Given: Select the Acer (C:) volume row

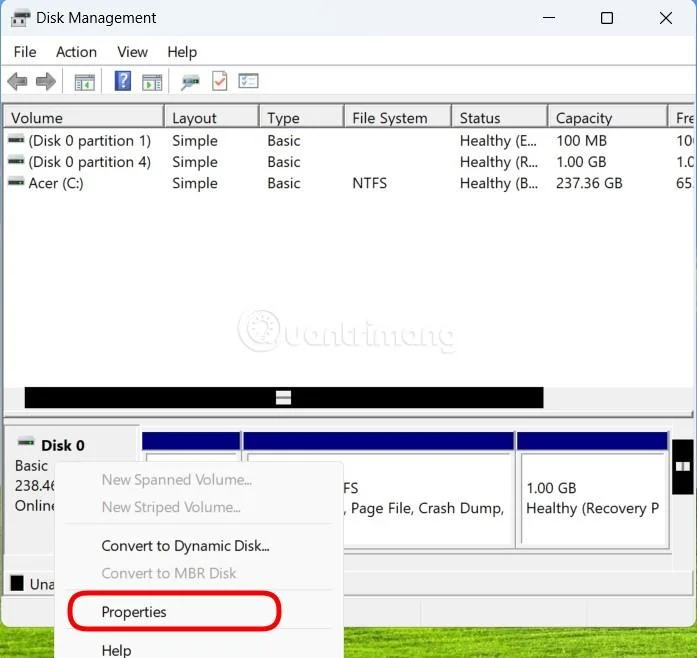Looking at the screenshot, I should pos(349,183).
